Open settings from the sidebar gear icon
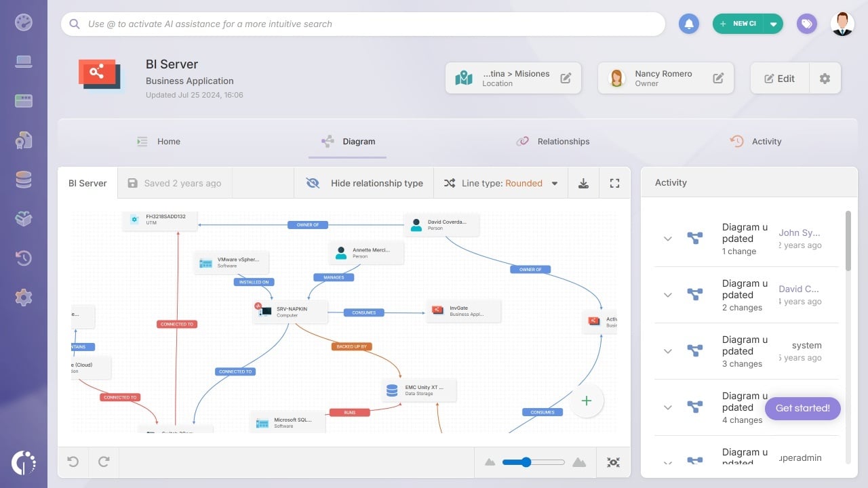The width and height of the screenshot is (868, 488). point(24,297)
